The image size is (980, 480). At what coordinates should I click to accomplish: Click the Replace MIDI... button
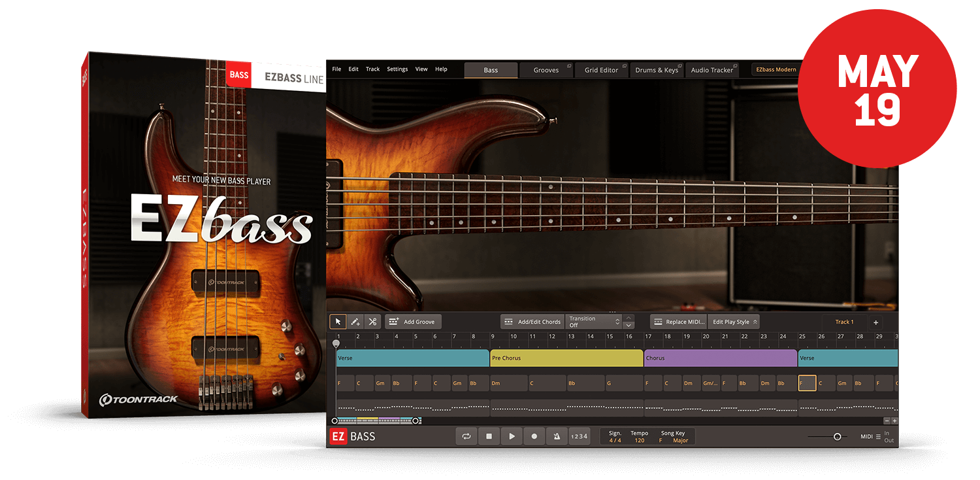[x=679, y=322]
